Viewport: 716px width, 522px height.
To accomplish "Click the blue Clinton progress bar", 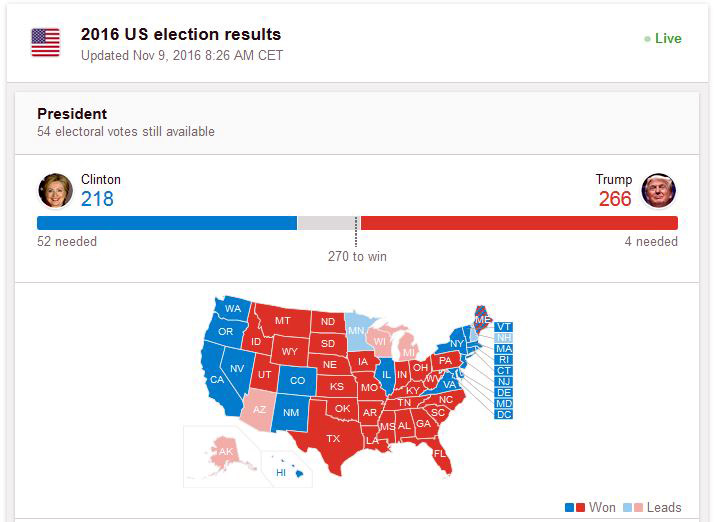I will tap(166, 223).
